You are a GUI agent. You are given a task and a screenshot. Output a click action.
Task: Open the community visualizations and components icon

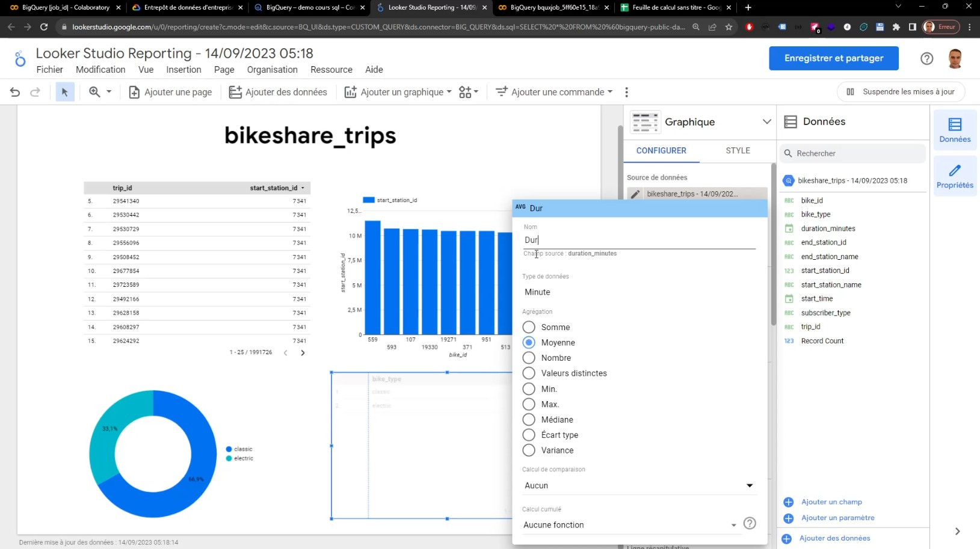pyautogui.click(x=468, y=92)
